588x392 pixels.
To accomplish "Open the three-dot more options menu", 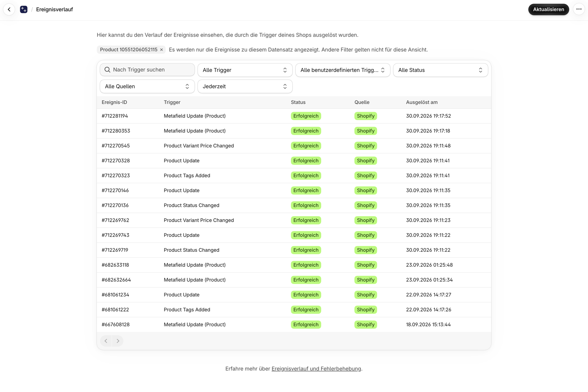I will tap(579, 9).
